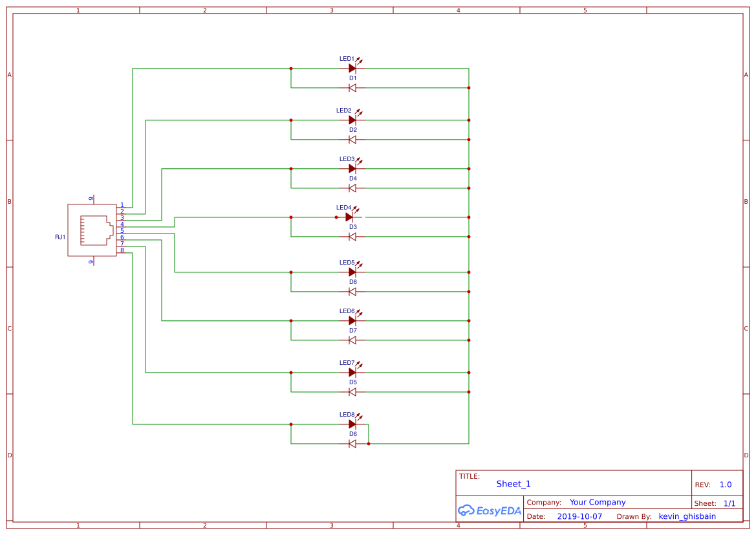Select the D3 diode below LED4
Viewport: 756px width, 535px height.
[352, 237]
